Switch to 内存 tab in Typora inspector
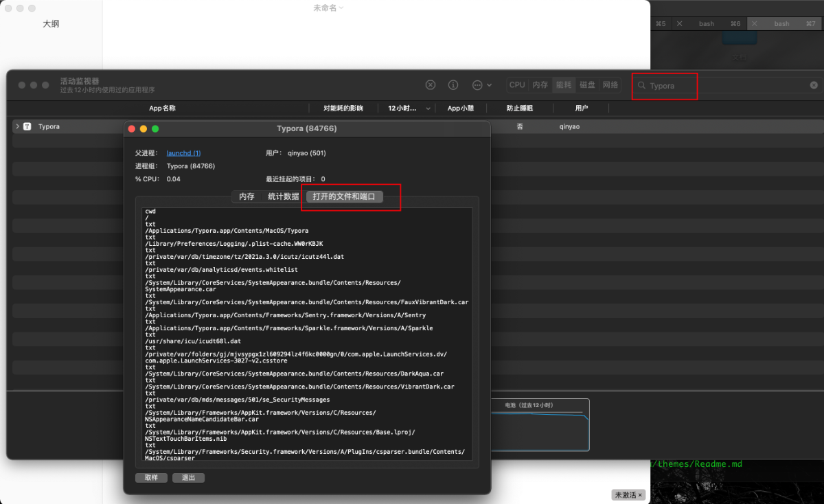This screenshot has height=504, width=824. (x=247, y=196)
